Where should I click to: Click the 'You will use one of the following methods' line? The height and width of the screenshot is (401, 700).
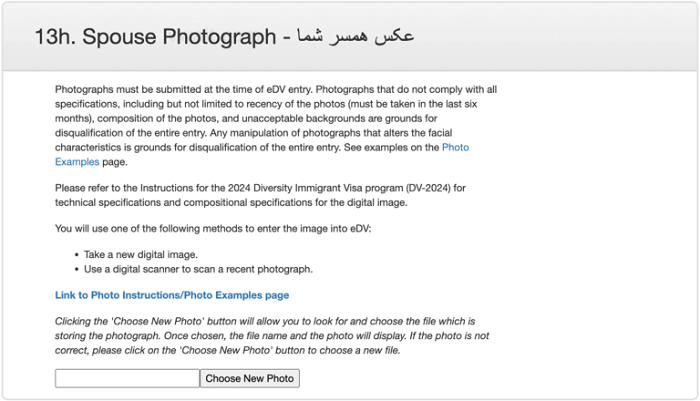click(x=213, y=229)
